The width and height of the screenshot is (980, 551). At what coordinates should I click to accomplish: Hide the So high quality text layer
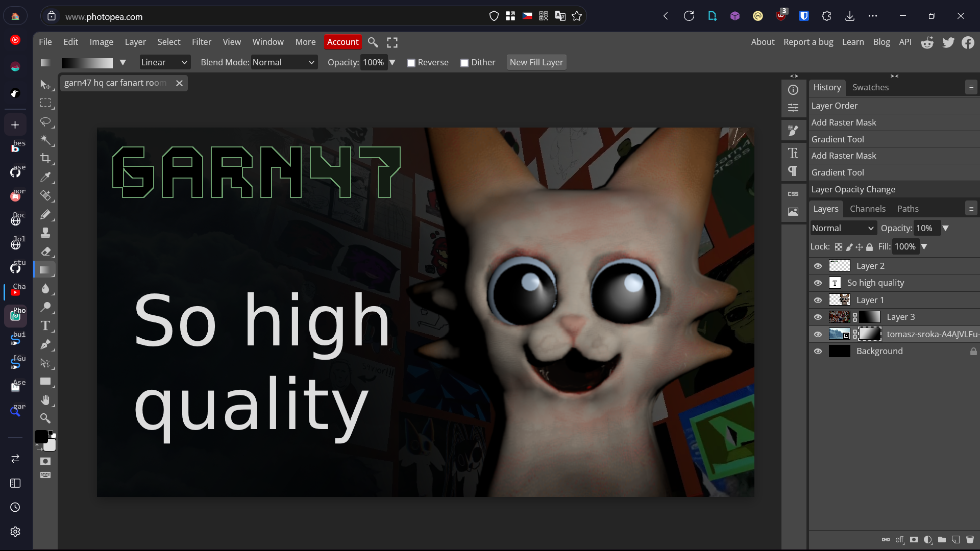(x=818, y=283)
